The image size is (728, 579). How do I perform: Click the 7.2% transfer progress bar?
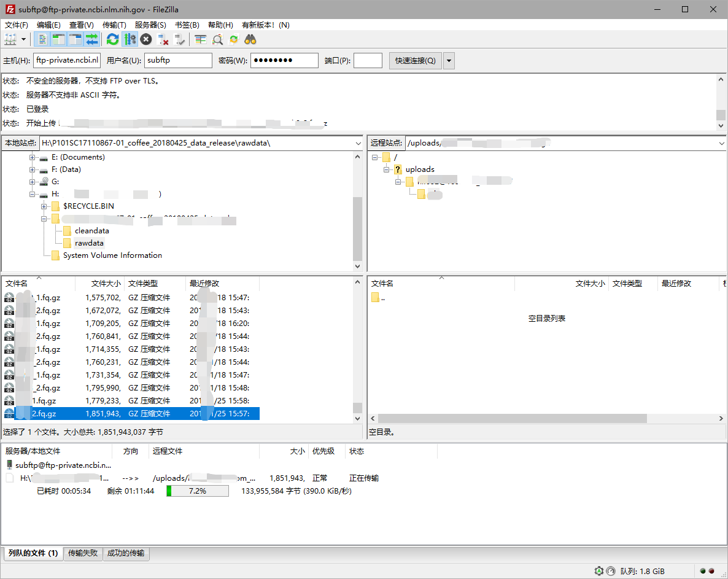(197, 491)
